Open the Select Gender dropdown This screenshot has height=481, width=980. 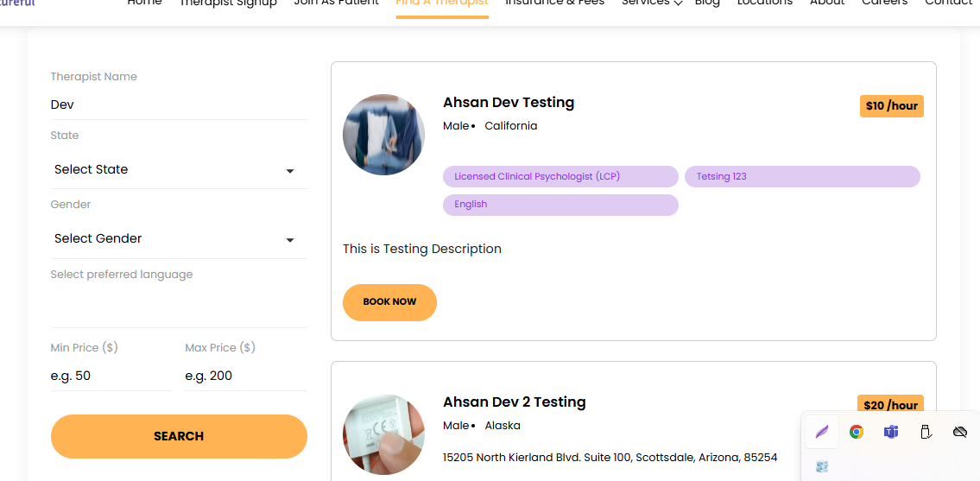[178, 239]
